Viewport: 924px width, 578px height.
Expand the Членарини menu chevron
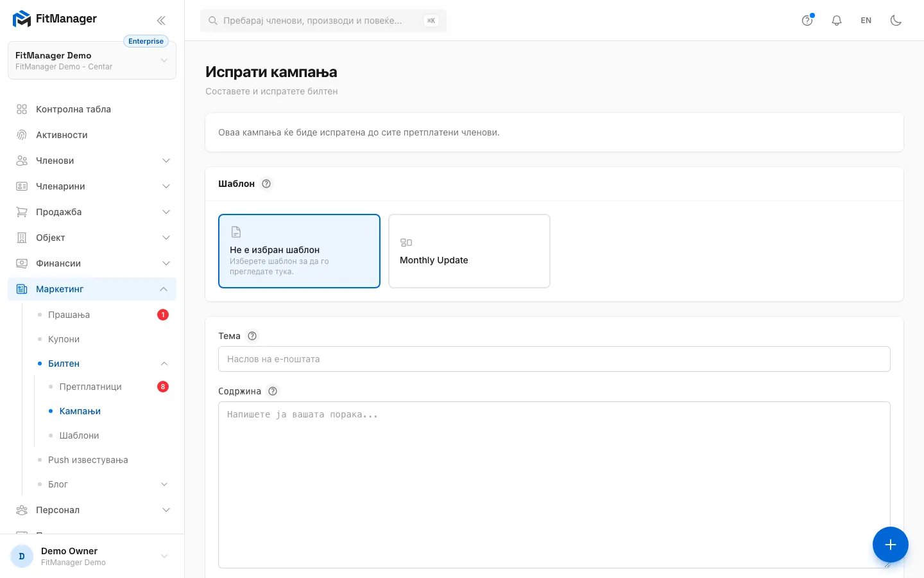pos(166,186)
